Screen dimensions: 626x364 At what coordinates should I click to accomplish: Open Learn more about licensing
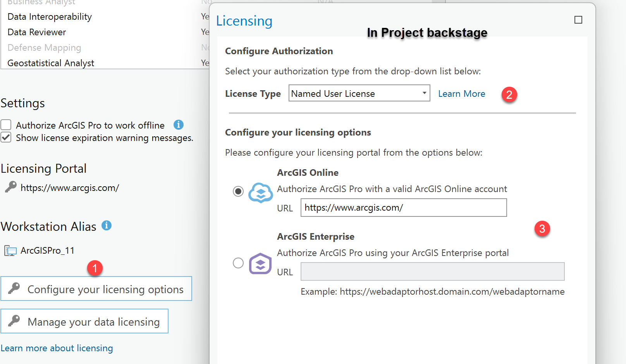pyautogui.click(x=57, y=348)
